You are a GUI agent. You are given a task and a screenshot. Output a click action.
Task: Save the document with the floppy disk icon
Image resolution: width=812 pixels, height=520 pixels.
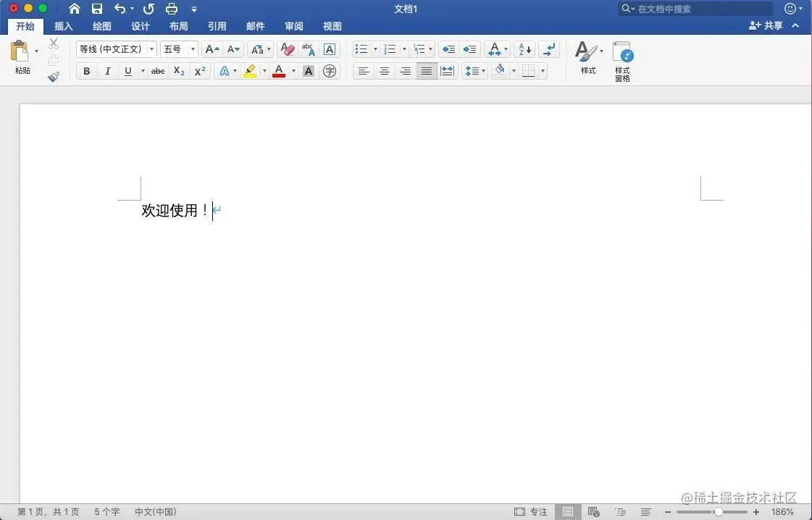pos(97,9)
